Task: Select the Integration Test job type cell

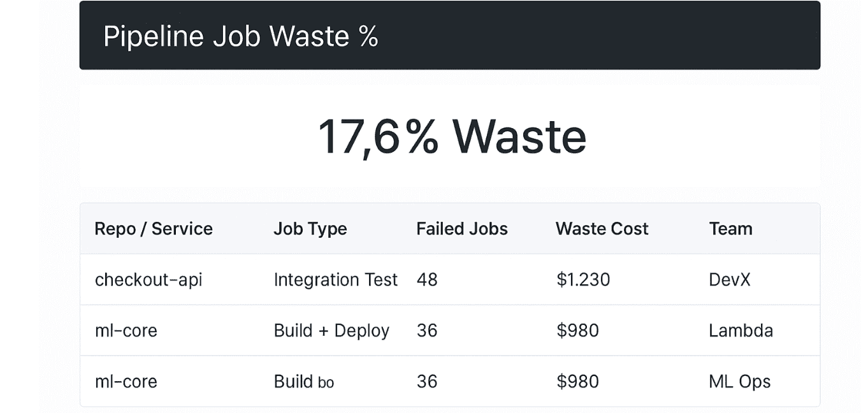Action: [x=336, y=280]
